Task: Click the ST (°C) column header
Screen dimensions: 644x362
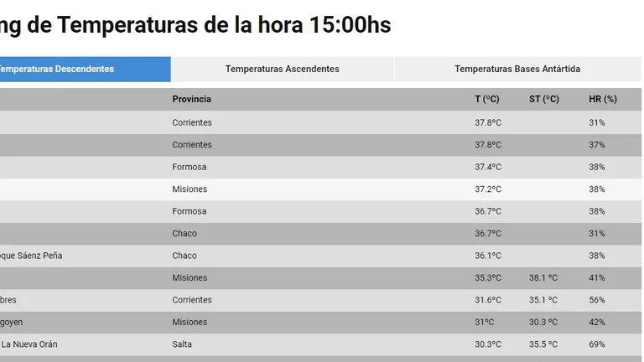Action: (x=543, y=100)
